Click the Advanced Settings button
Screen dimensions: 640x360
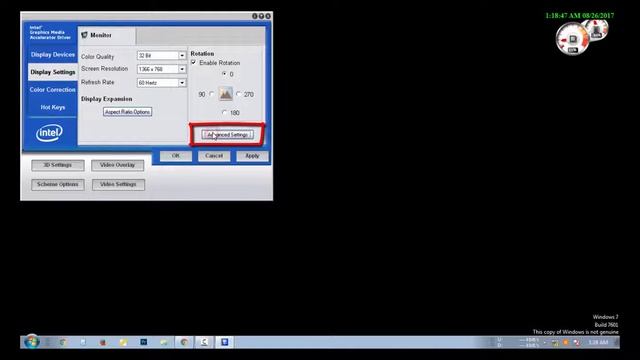point(227,134)
